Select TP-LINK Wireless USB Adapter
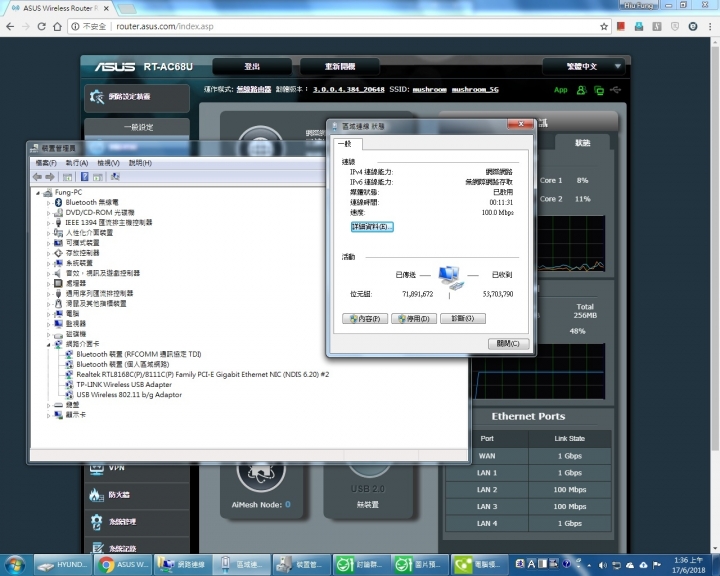 (124, 384)
